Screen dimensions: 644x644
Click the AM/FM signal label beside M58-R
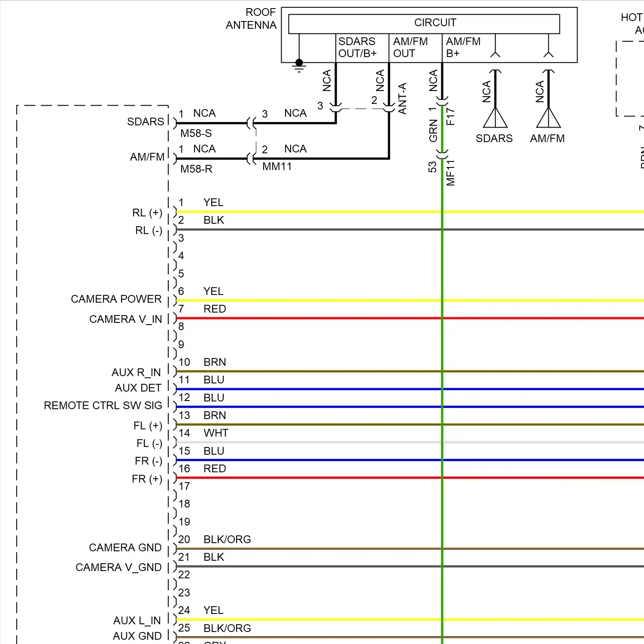pos(147,157)
